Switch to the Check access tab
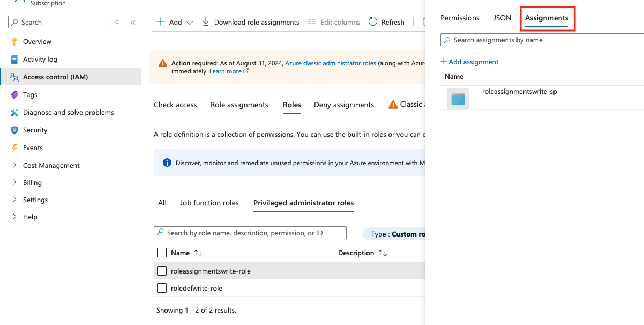Image resolution: width=644 pixels, height=325 pixels. pos(175,105)
